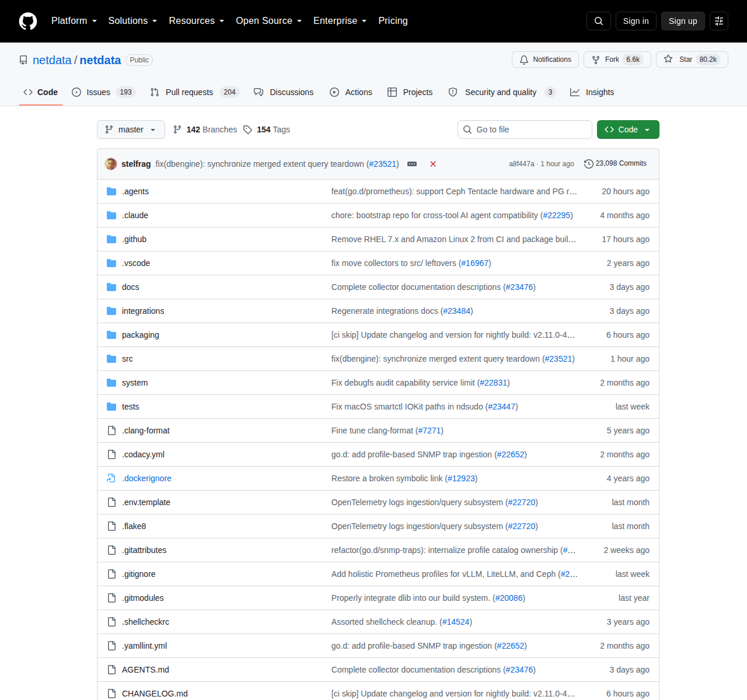
Task: Click the Fork button
Action: tap(617, 60)
